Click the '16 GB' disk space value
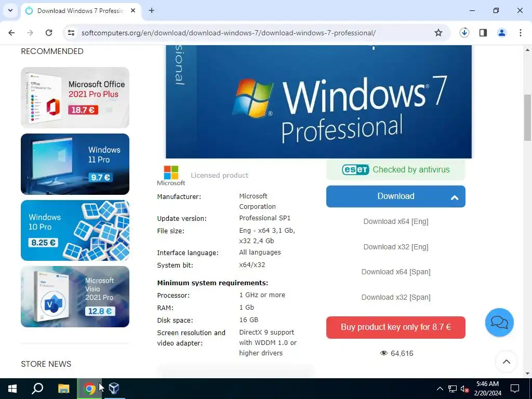Viewport: 532px width, 399px height. coord(249,320)
